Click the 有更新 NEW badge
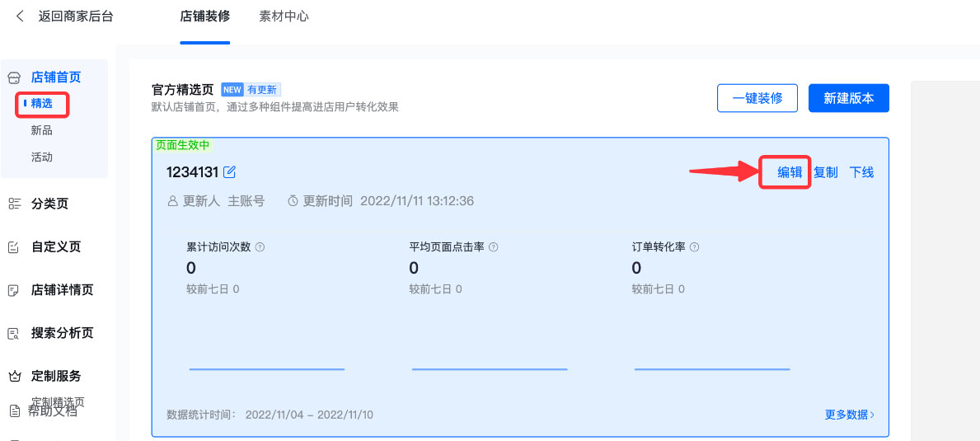Image resolution: width=980 pixels, height=441 pixels. (x=251, y=89)
